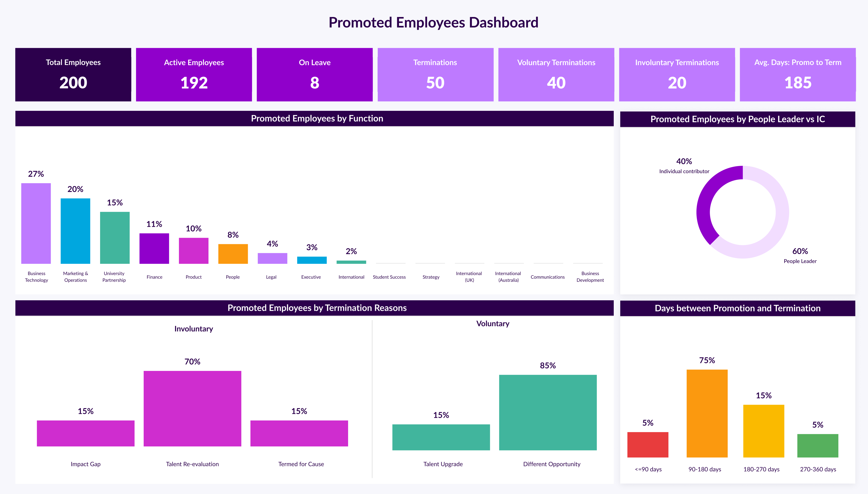Click the Communications axis label

click(x=547, y=277)
